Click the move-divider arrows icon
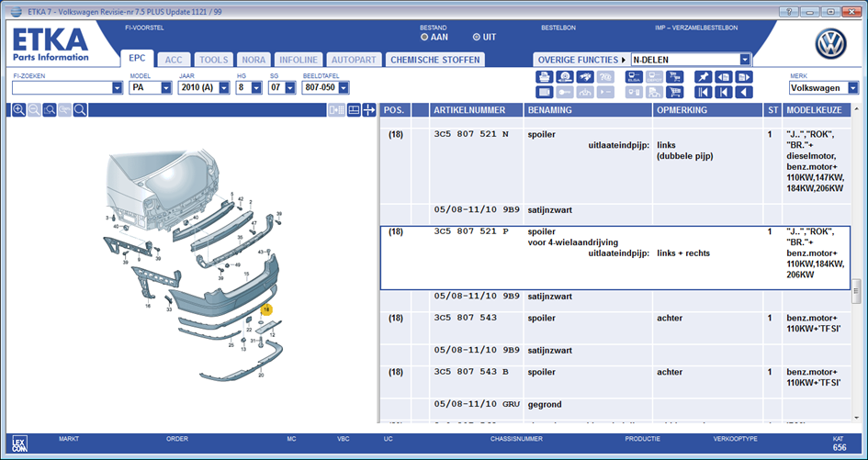This screenshot has width=868, height=460. click(369, 110)
